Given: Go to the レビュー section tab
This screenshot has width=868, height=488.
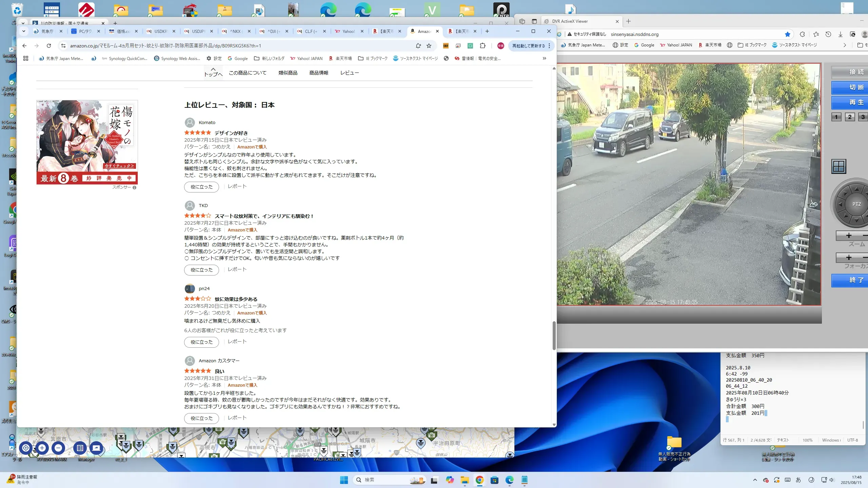Looking at the screenshot, I should [x=349, y=73].
